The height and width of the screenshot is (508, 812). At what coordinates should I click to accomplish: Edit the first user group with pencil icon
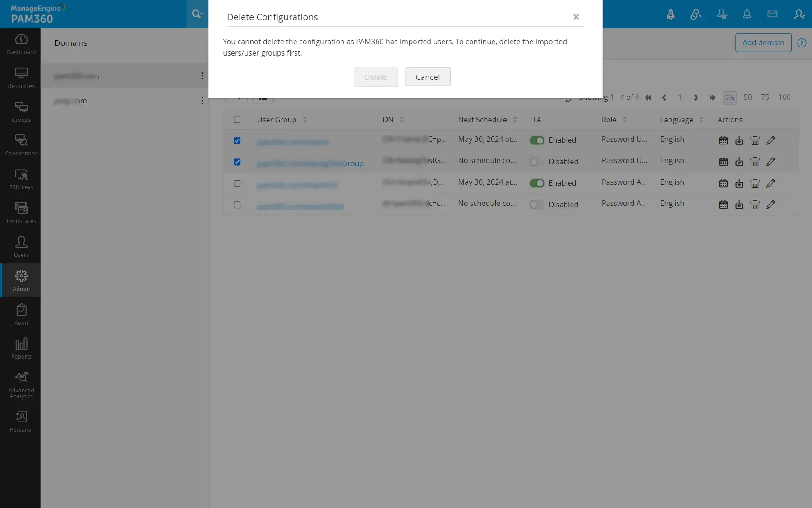click(x=770, y=140)
